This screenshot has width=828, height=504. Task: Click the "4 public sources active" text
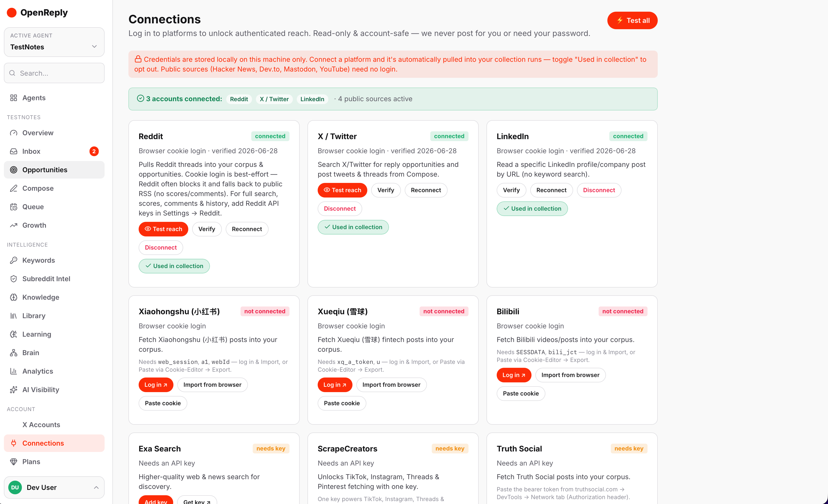pyautogui.click(x=375, y=99)
